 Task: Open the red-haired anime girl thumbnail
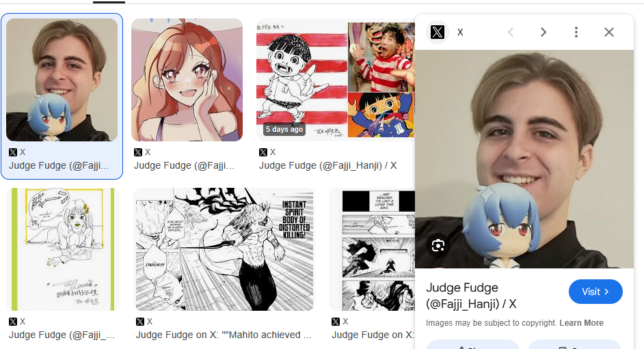pos(187,80)
